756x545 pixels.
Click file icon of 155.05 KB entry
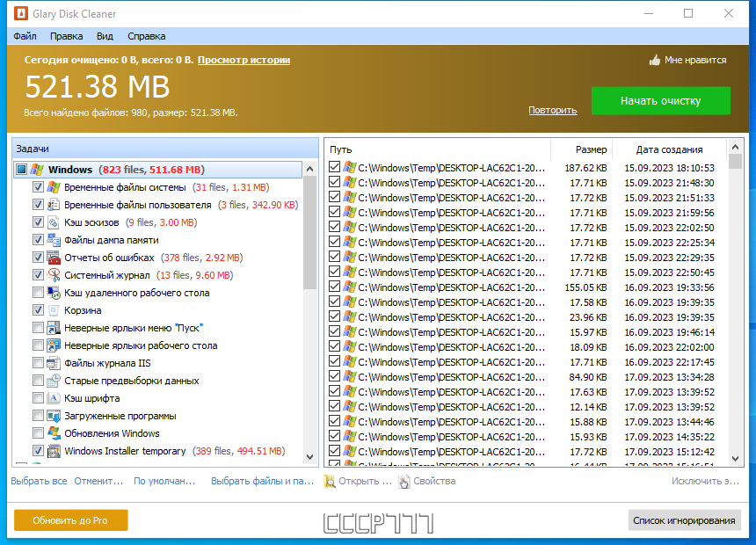pyautogui.click(x=350, y=287)
